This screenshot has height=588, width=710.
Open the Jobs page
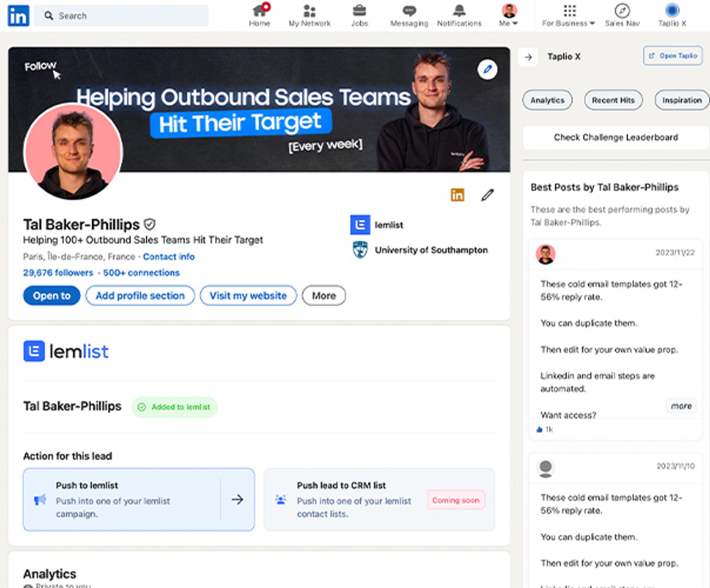[359, 16]
